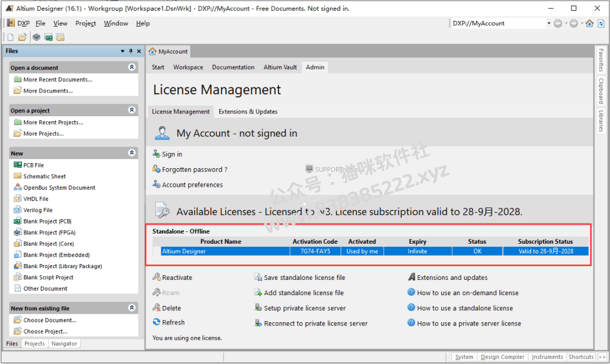Open the Libraries side panel
Image resolution: width=610 pixels, height=364 pixels.
pyautogui.click(x=602, y=121)
